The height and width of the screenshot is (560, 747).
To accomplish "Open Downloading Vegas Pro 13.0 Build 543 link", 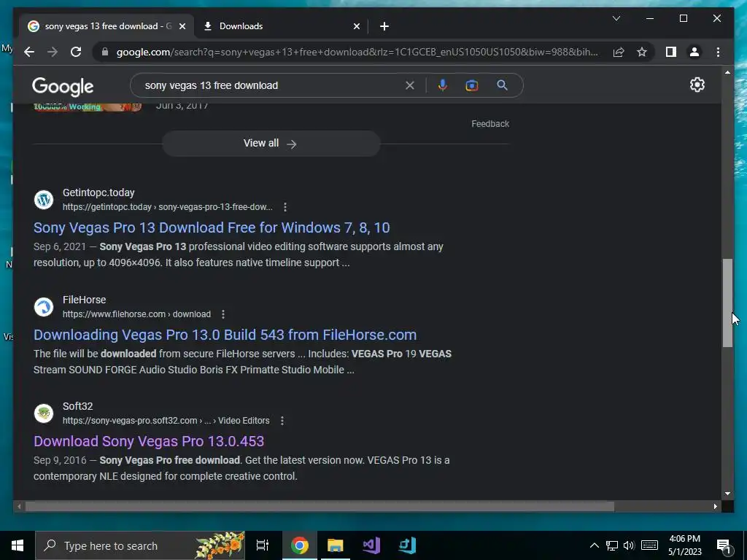I will click(225, 335).
